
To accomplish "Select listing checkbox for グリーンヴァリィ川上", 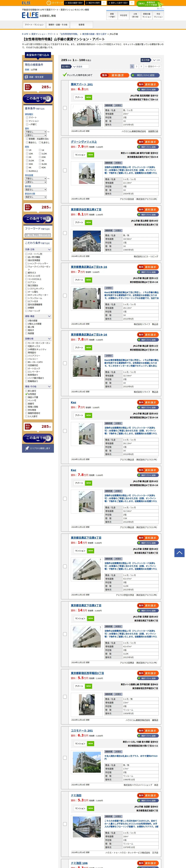I will pyautogui.click(x=65, y=171).
